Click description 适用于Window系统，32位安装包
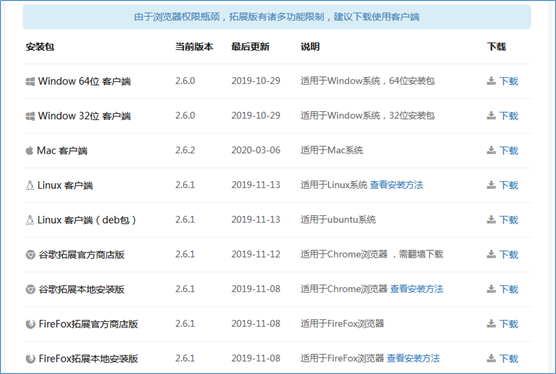556x374 pixels. tap(368, 116)
